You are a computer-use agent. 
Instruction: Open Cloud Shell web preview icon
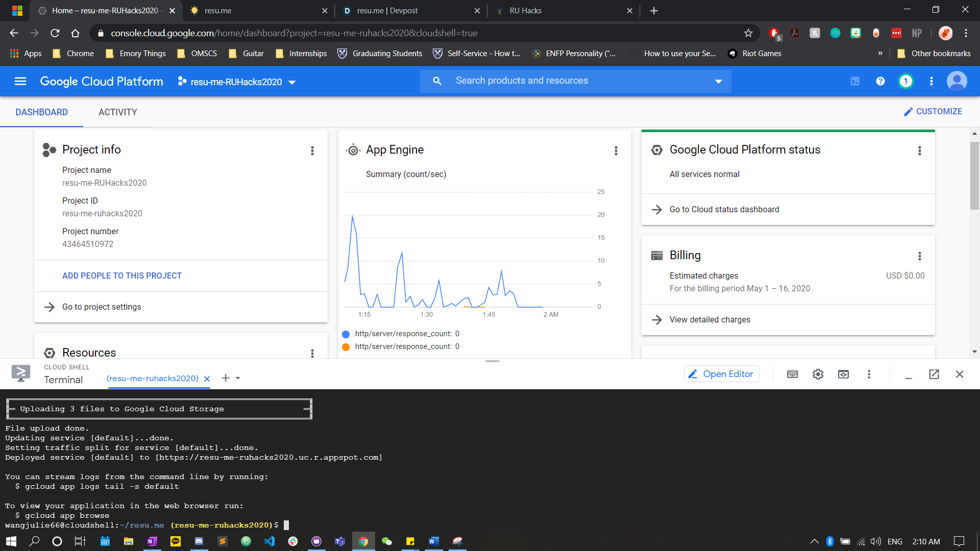(843, 374)
